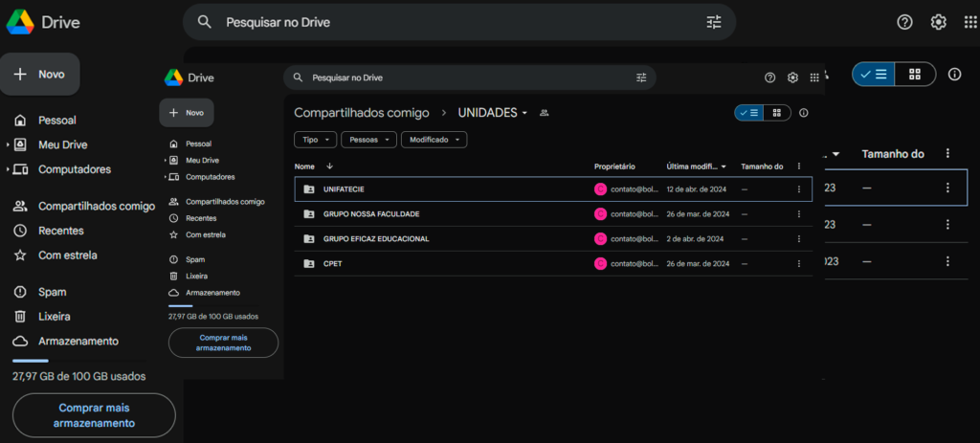Open column options beside Tamanho do in background window
This screenshot has width=980, height=443.
[x=948, y=154]
